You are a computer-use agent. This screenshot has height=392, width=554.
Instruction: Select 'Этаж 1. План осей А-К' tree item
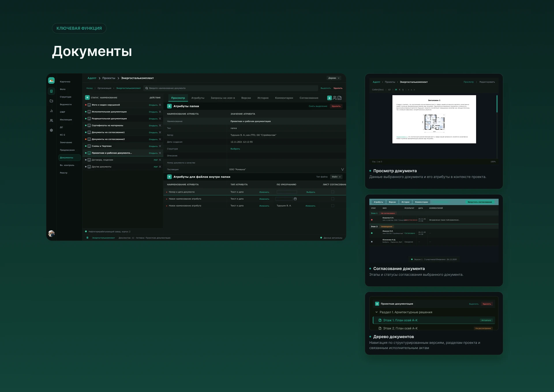pos(434,320)
